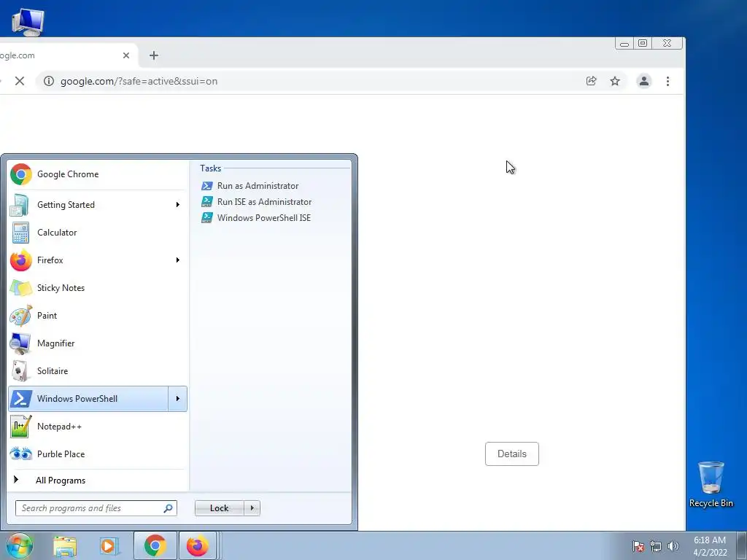Click Show desktop strip at taskbar end

point(742,546)
